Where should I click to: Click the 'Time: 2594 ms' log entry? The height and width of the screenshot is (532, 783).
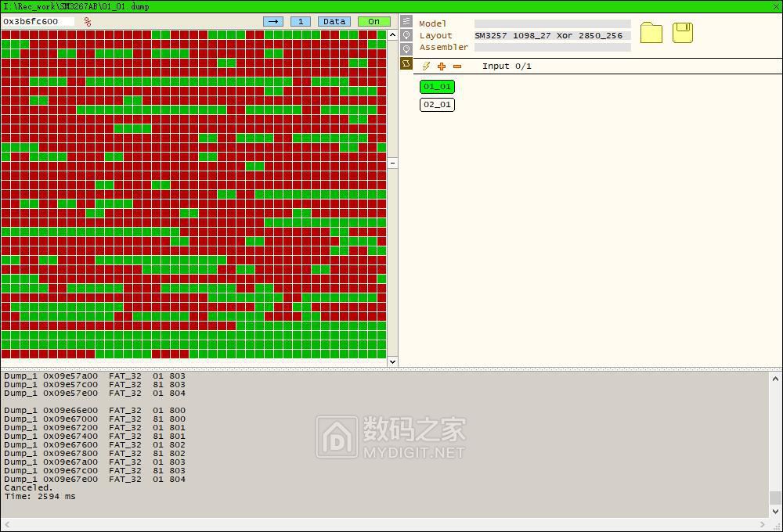tap(40, 496)
